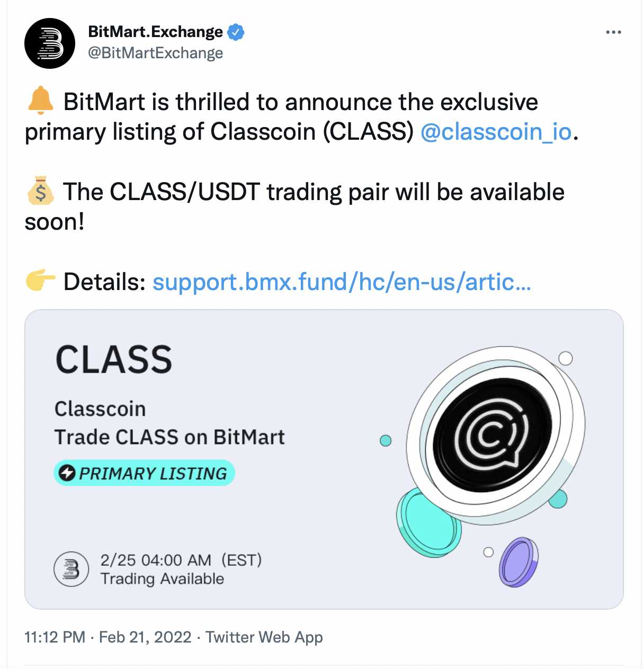644x669 pixels.
Task: Click the money bag emoji
Action: point(40,192)
